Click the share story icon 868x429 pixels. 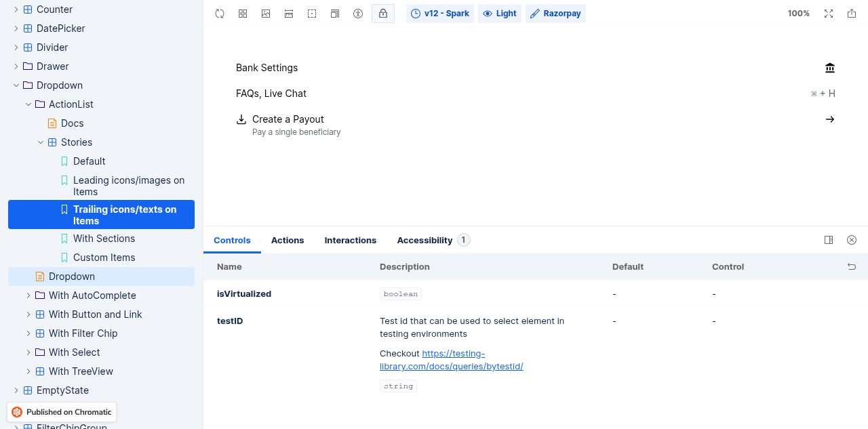(852, 14)
